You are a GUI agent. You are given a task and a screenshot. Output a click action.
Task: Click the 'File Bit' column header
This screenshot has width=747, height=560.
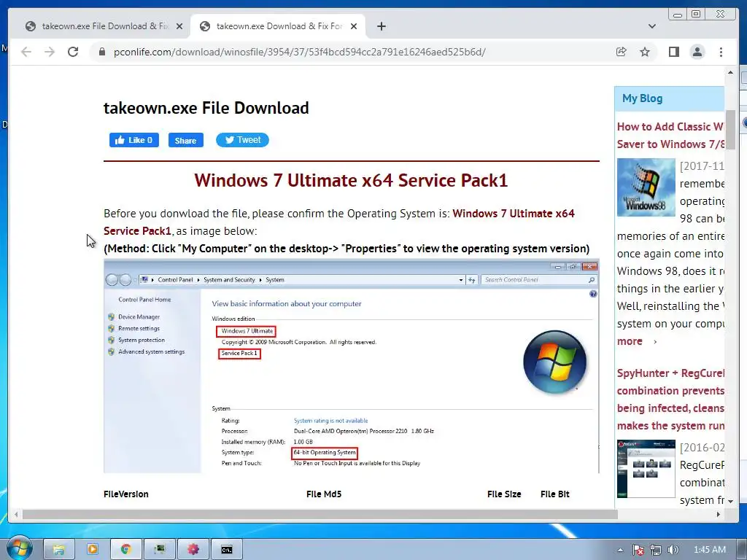click(x=555, y=494)
